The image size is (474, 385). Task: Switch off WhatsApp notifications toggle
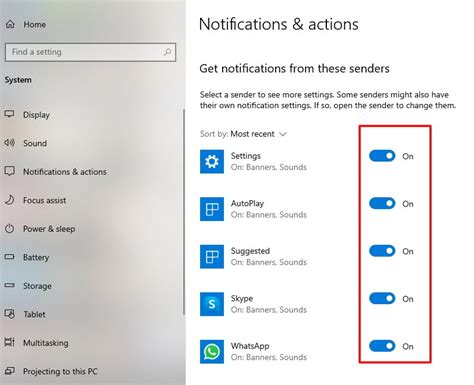point(382,346)
